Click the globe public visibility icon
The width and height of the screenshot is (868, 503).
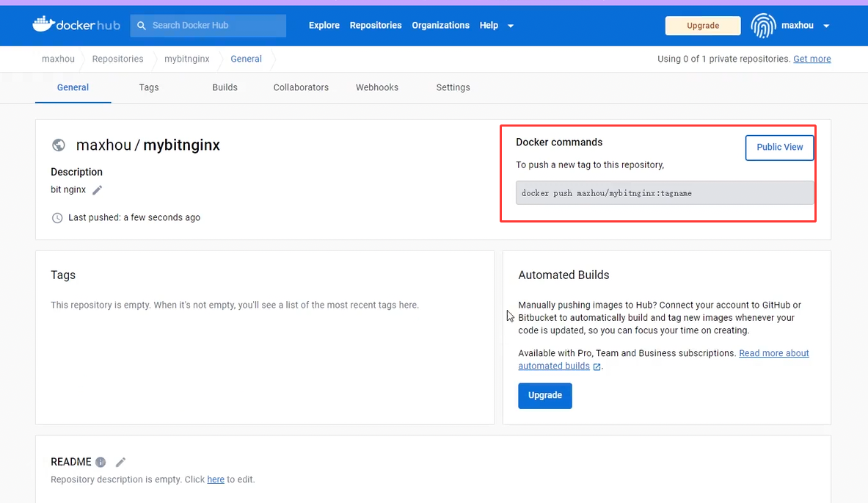(x=59, y=145)
